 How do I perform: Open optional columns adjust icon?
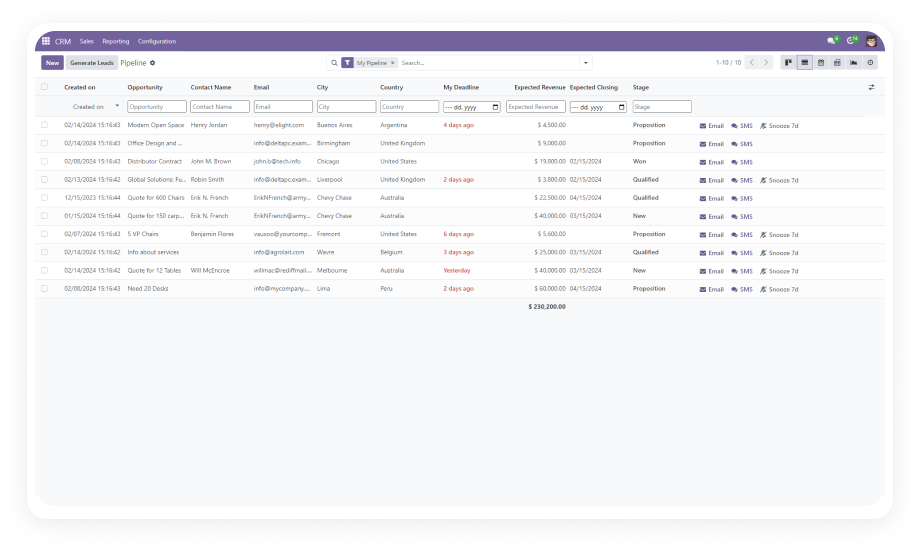tap(871, 87)
